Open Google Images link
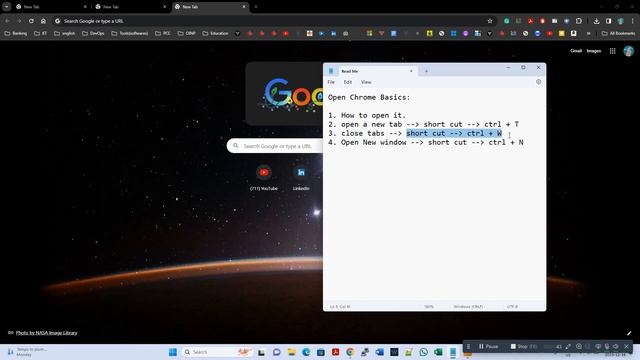The image size is (640, 360). pyautogui.click(x=593, y=51)
